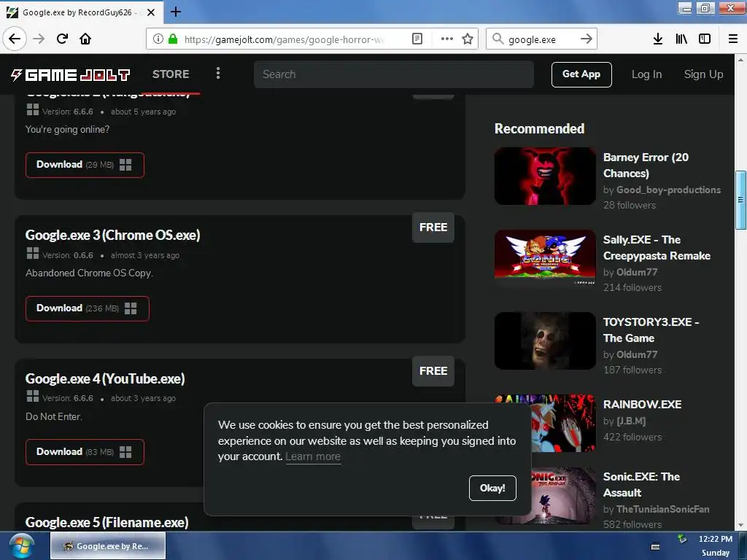Open Sally.EXE - The Creepypasta Remake link
Viewport: 747px width, 560px height.
click(x=657, y=248)
